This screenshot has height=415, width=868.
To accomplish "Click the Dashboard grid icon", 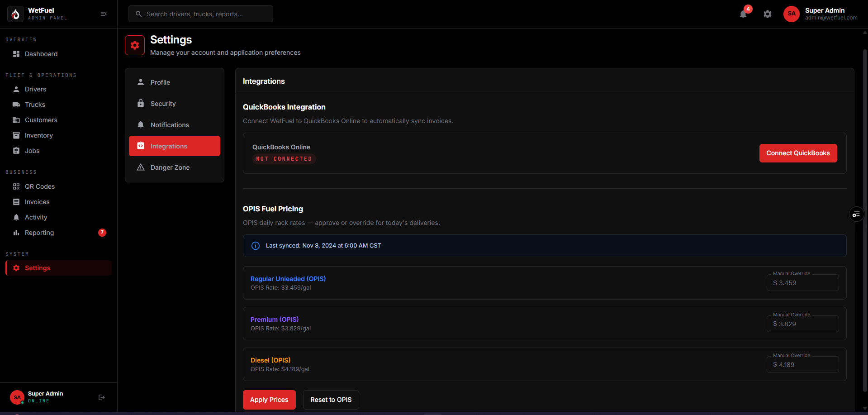I will coord(16,54).
